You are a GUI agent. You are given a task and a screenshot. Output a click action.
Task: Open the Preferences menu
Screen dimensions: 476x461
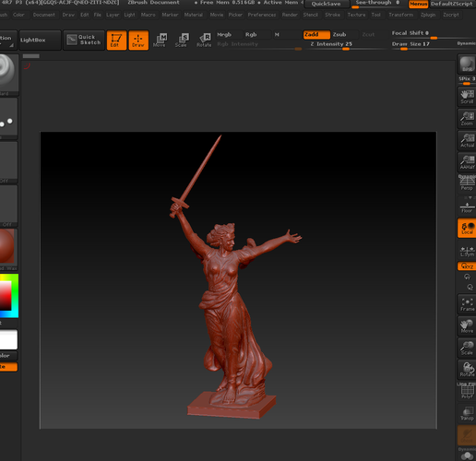click(x=262, y=15)
